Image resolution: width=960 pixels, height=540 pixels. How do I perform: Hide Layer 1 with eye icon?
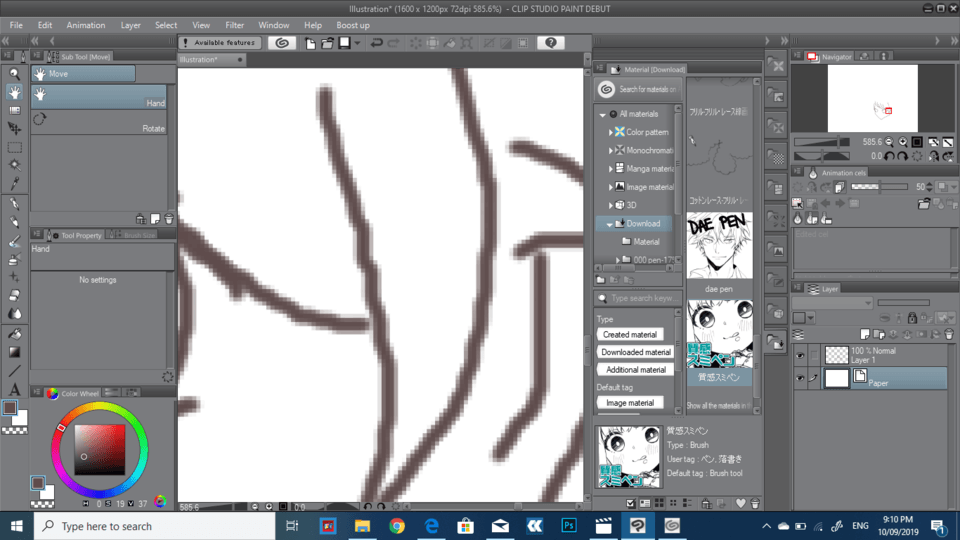[x=800, y=356]
